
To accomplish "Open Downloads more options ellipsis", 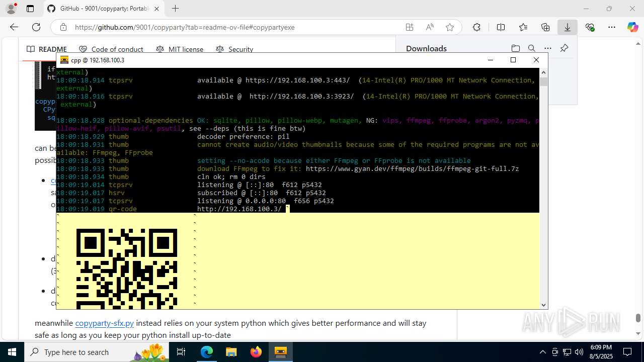I will pos(547,48).
